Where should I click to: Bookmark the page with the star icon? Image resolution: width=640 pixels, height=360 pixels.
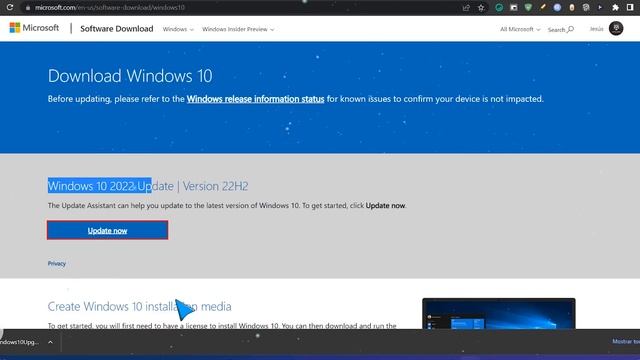(481, 7)
